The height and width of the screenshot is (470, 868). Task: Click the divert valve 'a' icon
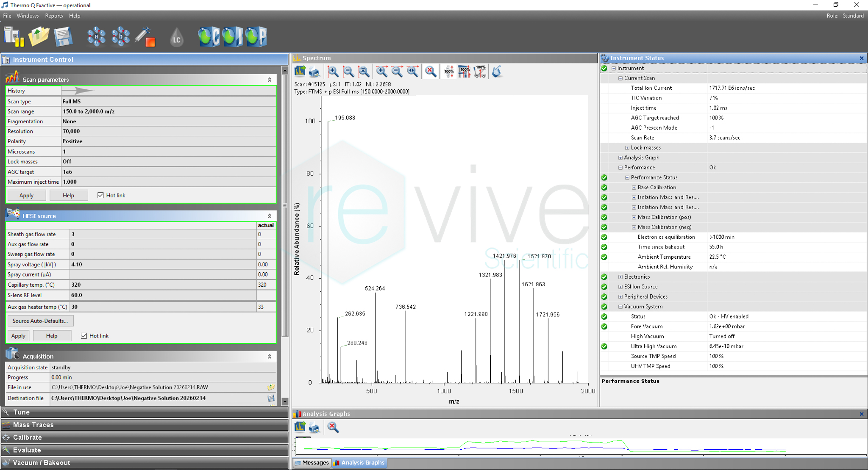click(96, 37)
